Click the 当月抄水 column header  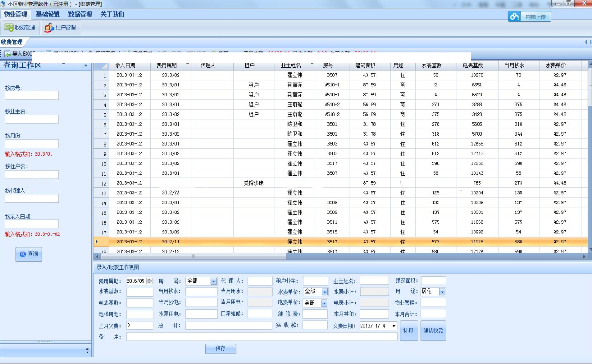point(519,66)
